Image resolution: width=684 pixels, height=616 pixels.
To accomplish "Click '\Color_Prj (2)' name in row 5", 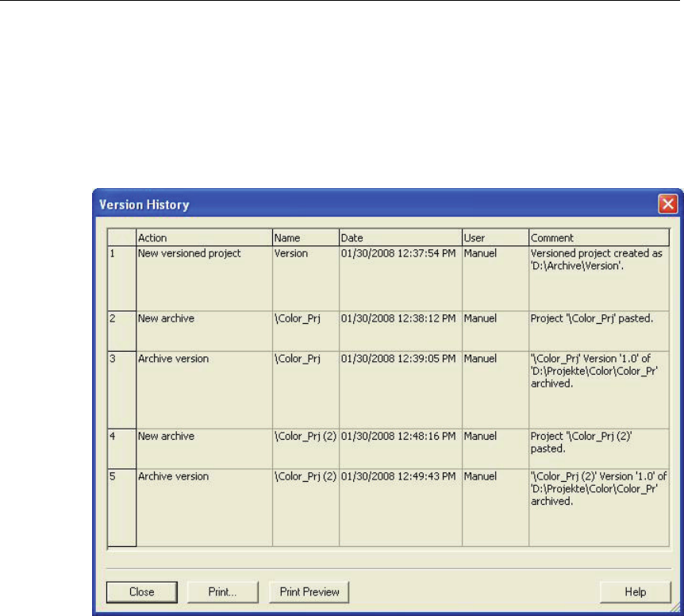I will click(305, 508).
